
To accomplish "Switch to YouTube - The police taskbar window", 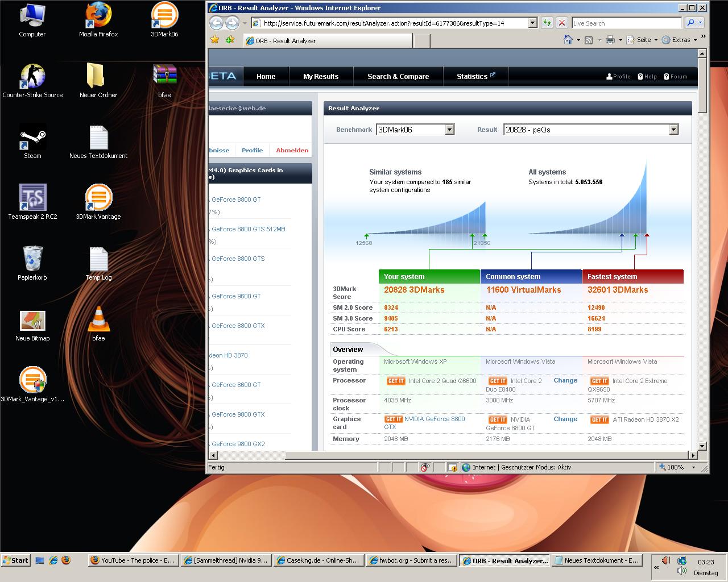I will tap(134, 560).
